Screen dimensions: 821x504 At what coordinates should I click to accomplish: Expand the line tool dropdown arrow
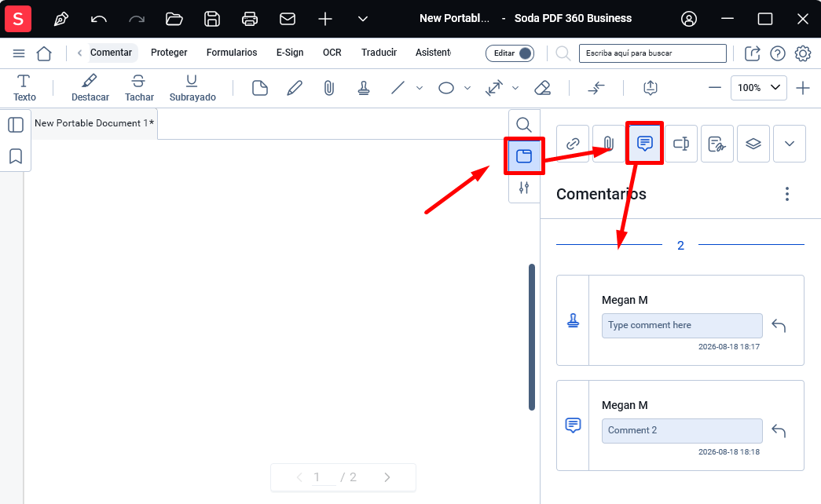[x=420, y=88]
